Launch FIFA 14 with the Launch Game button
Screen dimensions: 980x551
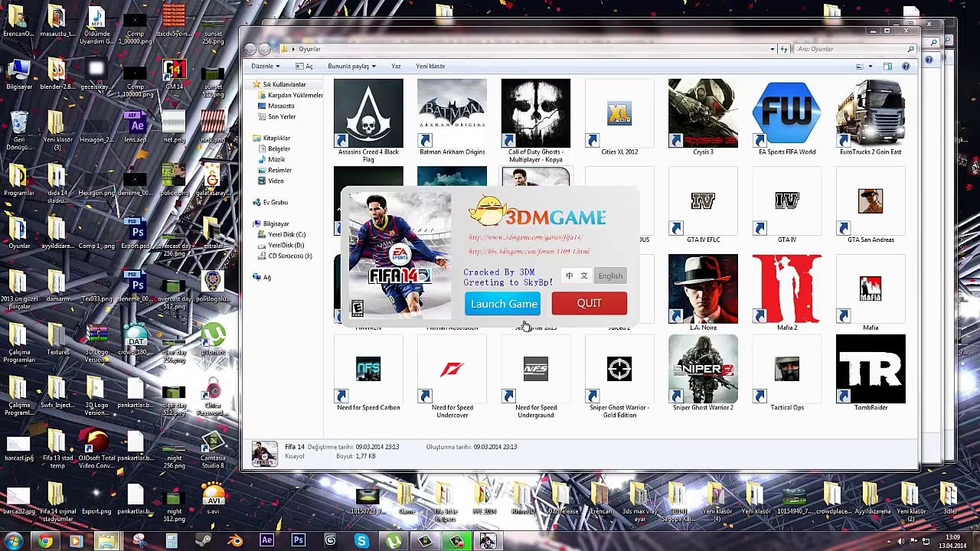pyautogui.click(x=503, y=304)
